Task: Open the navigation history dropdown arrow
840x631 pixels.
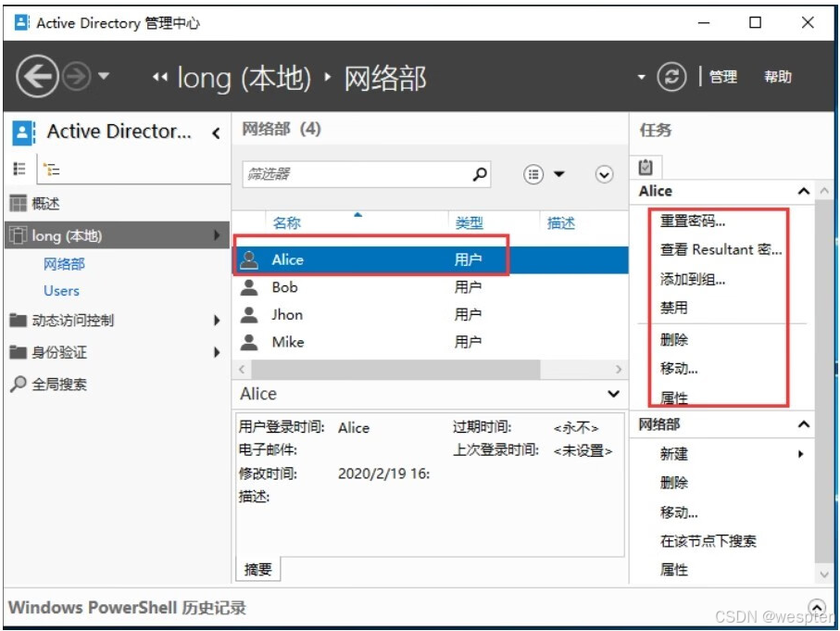Action: tap(104, 76)
